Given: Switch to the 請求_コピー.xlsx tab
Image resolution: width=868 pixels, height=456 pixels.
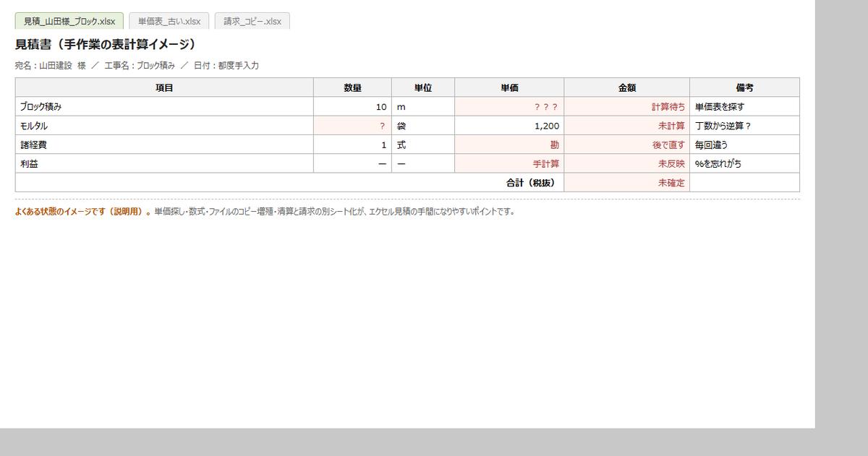Looking at the screenshot, I should pos(252,21).
